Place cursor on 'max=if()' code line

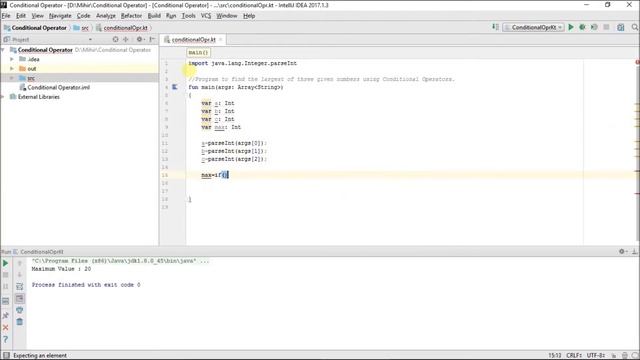click(x=215, y=175)
